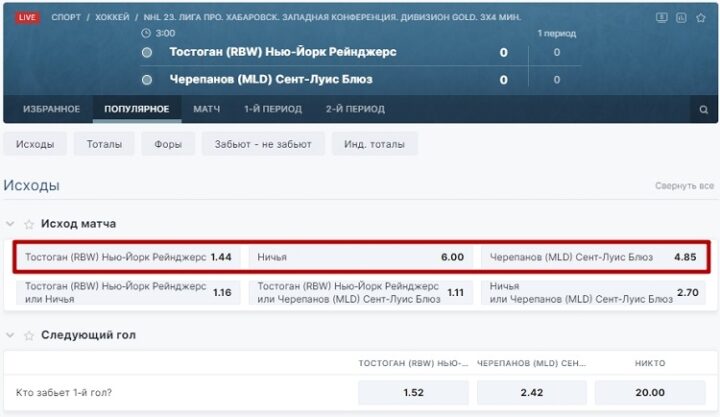Click the New York Rangers team icon
720x417 pixels.
pos(147,52)
